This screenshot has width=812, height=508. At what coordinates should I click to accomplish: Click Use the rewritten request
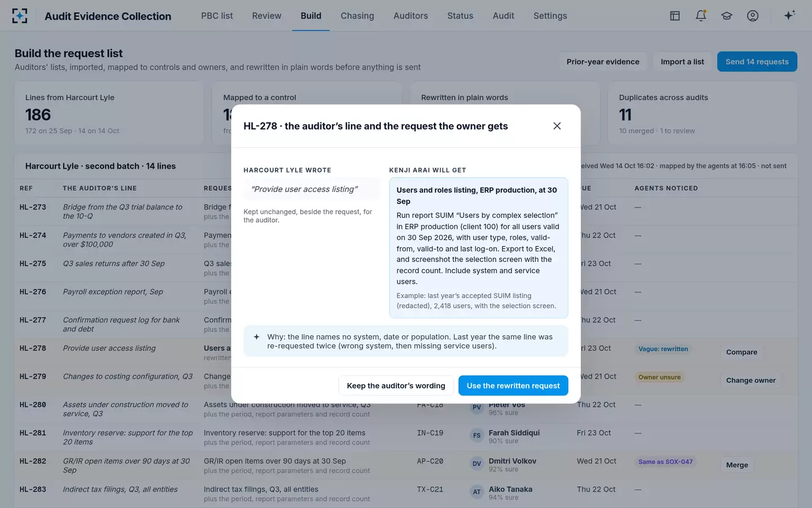pos(513,386)
